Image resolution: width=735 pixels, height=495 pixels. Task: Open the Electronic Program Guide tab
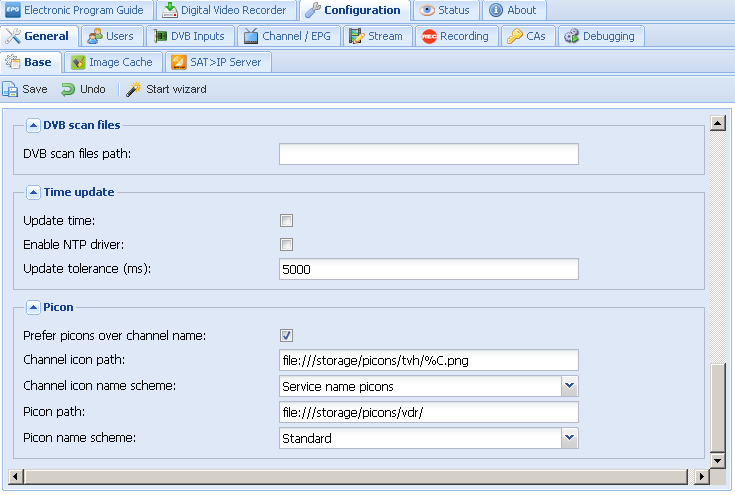(77, 10)
